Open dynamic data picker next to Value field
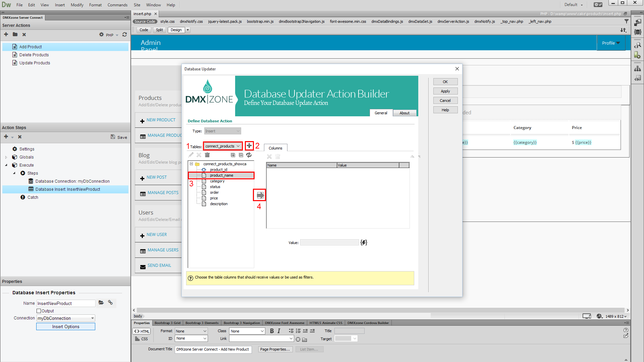Screen dimensions: 644x362 click(364, 242)
